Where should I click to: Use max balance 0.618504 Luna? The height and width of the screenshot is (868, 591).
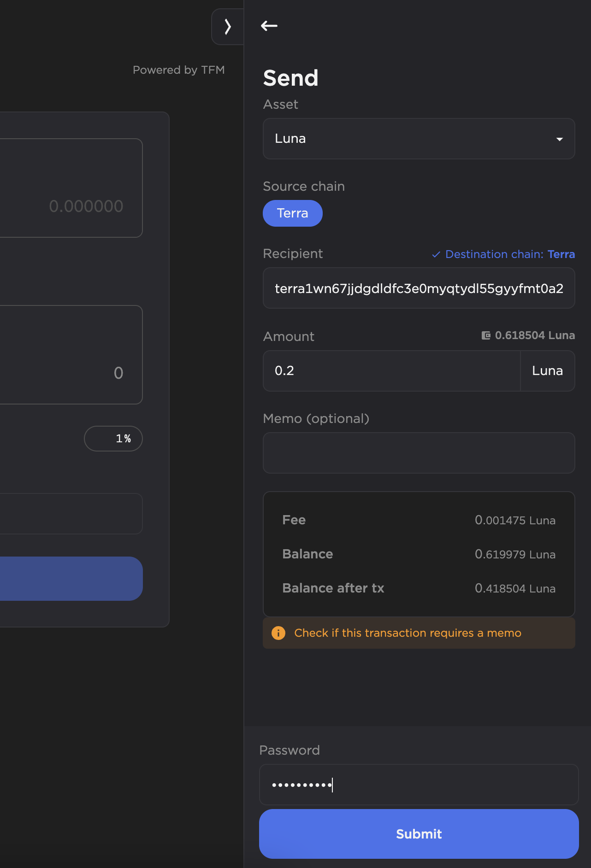coord(534,335)
